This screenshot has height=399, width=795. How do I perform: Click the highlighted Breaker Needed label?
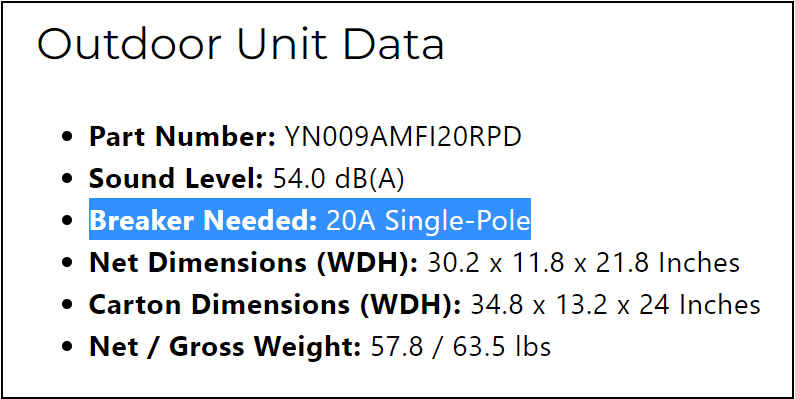click(x=203, y=220)
